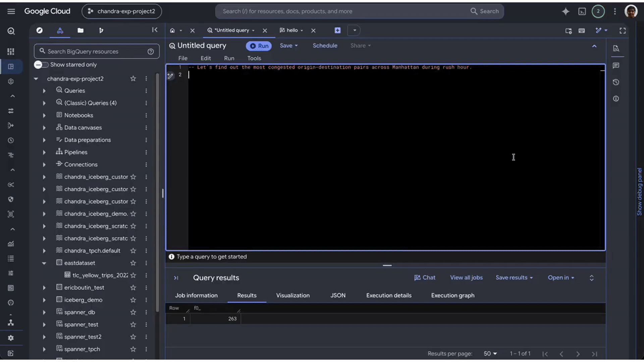Expand the Notebooks tree node
Viewport: 644px width, 362px height.
tap(44, 116)
